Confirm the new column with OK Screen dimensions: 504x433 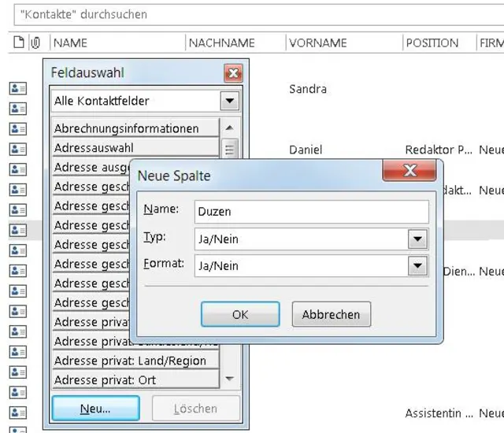240,314
